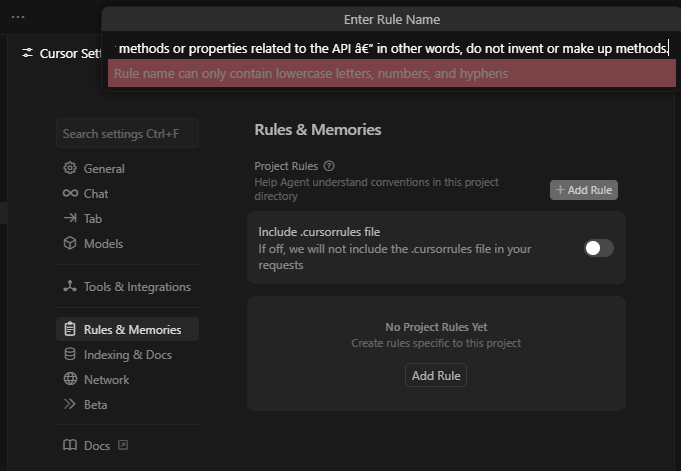Click the Chat infinity icon
Image resolution: width=681 pixels, height=471 pixels.
(x=70, y=193)
